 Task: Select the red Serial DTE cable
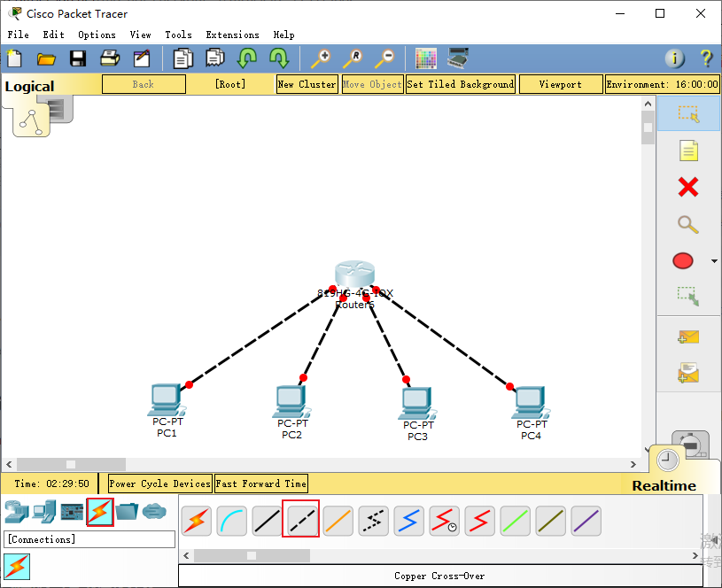(x=479, y=521)
